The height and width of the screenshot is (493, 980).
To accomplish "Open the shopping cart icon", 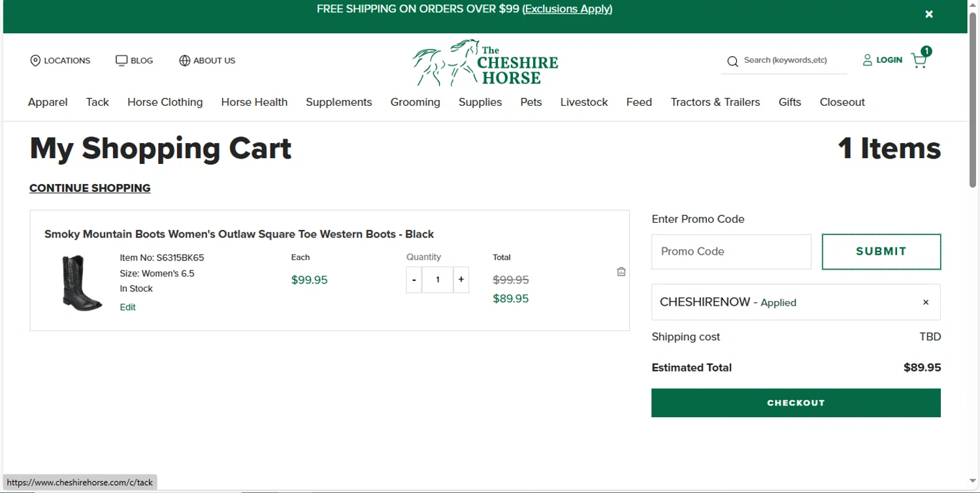I will (x=920, y=59).
